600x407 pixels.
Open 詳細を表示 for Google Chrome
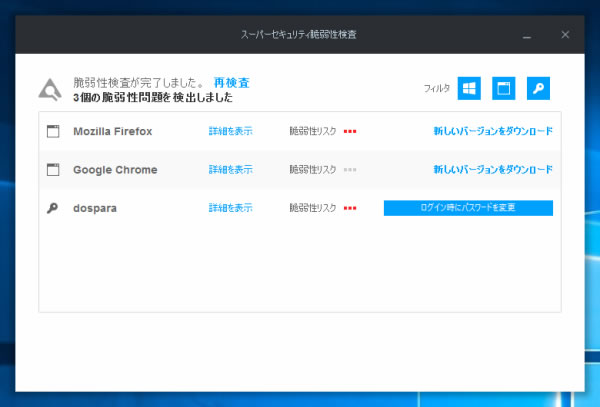point(230,169)
